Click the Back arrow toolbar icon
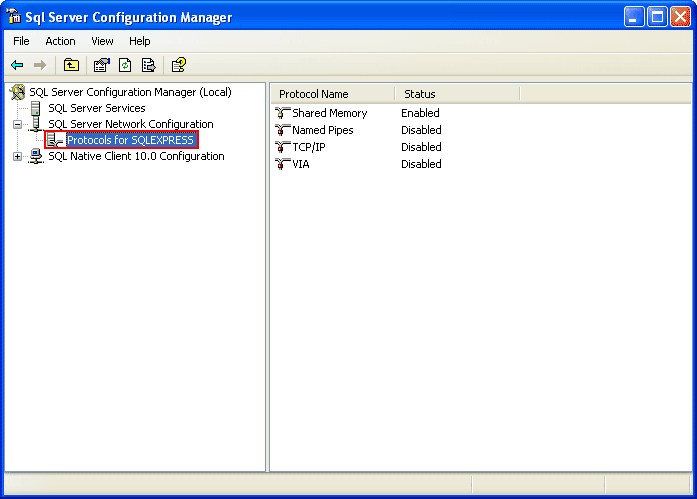The image size is (697, 499). click(17, 65)
